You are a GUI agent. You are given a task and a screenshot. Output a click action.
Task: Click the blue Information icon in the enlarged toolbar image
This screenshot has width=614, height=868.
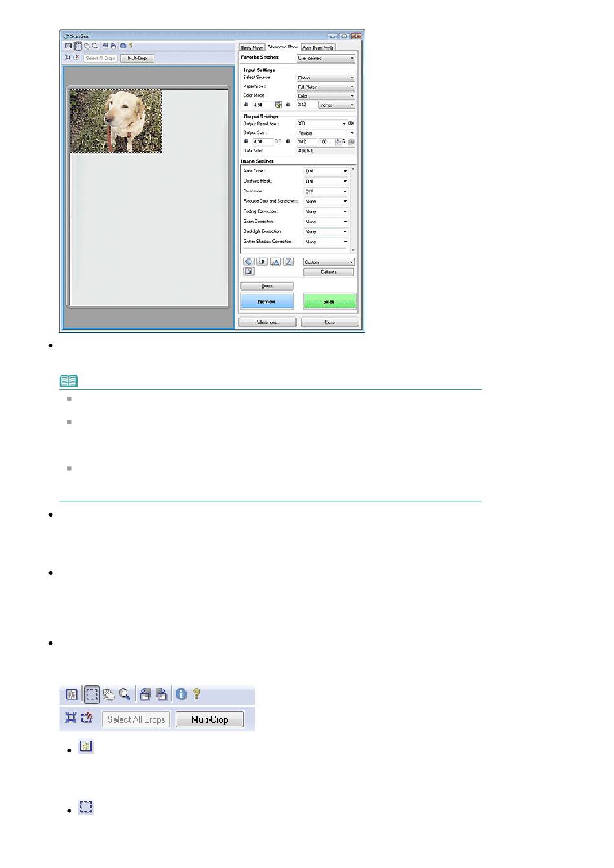coord(181,694)
